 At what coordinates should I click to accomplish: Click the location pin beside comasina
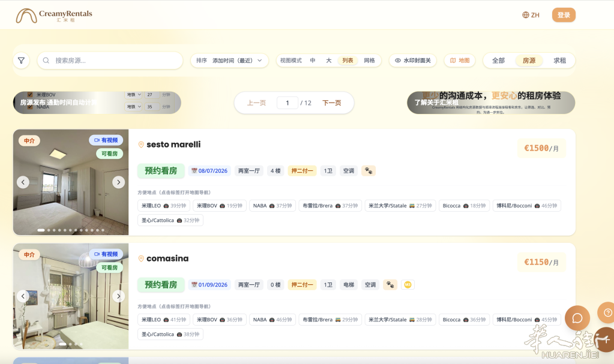coord(141,258)
